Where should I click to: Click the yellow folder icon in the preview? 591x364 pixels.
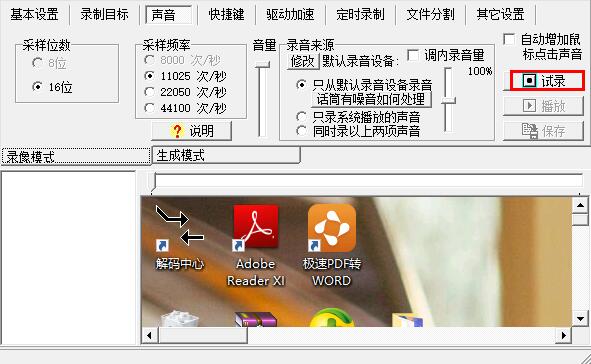click(407, 320)
